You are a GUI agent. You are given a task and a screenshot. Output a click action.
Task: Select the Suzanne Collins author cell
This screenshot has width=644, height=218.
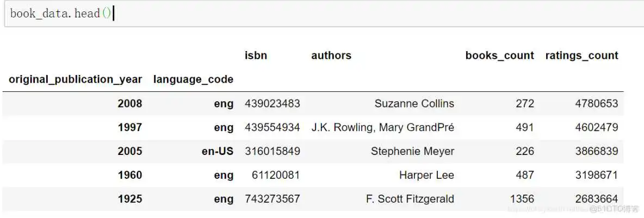pyautogui.click(x=414, y=104)
